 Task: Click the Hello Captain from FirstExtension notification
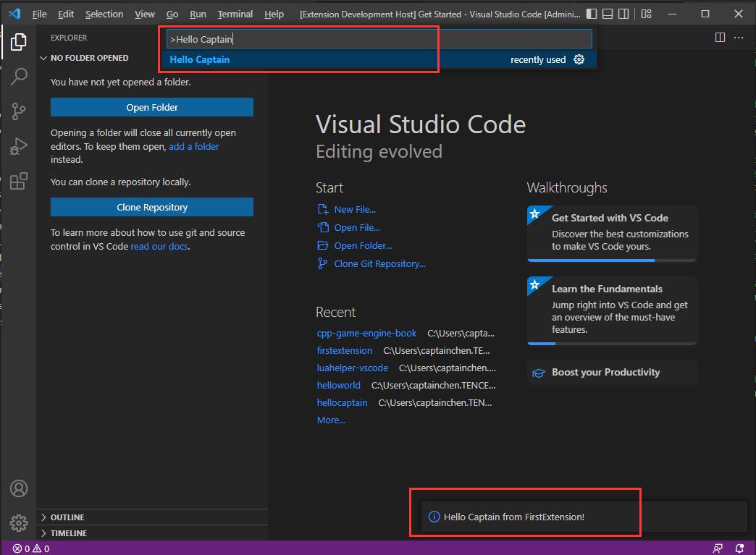584,517
